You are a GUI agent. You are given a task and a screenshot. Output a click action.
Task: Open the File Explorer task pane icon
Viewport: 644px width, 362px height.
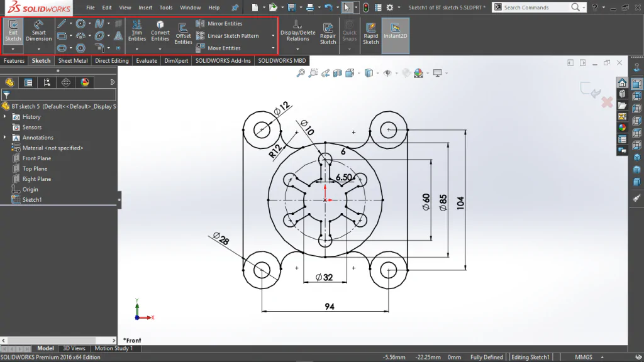point(622,106)
